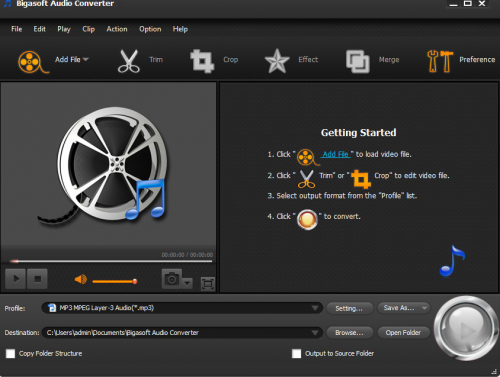500x377 pixels.
Task: Click the Merge icon
Action: tap(358, 61)
